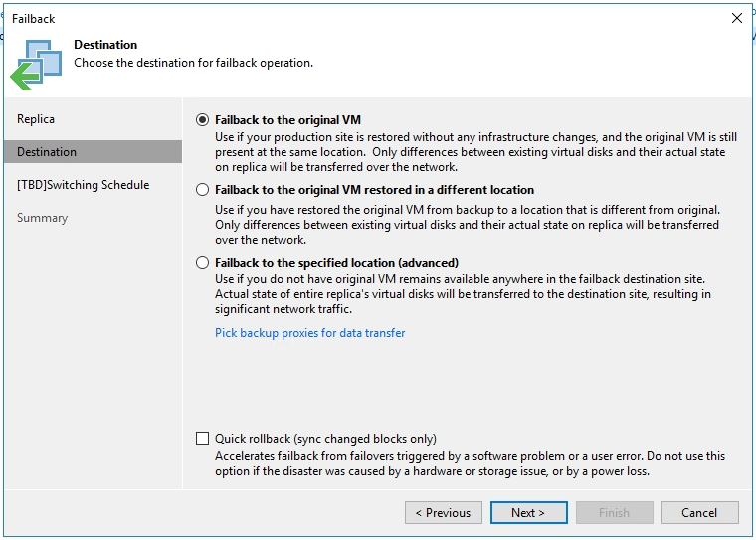Viewport: 756px width, 540px height.
Task: Click the Failback title bar text
Action: [33, 19]
